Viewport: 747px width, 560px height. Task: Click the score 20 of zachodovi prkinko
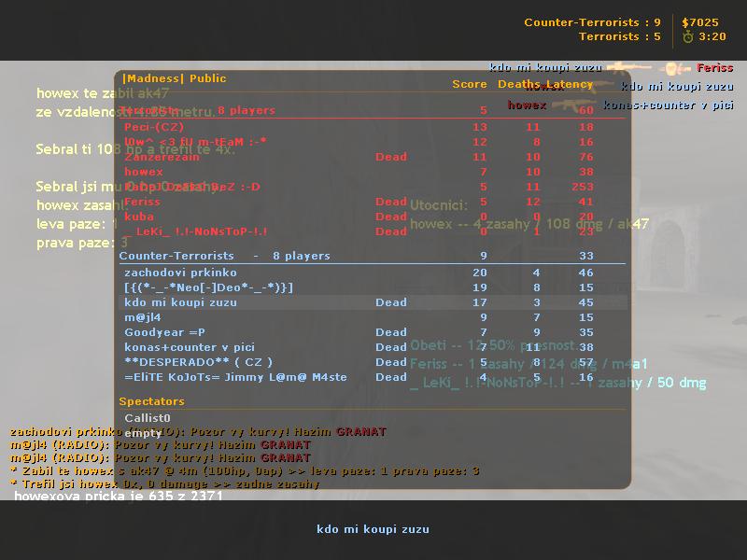(x=480, y=273)
